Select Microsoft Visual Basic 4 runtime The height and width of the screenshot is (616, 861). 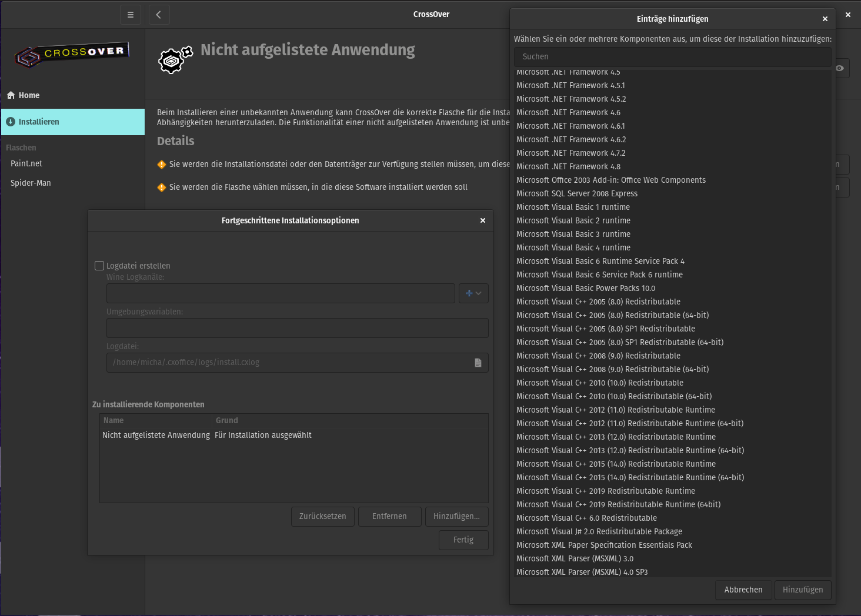(x=673, y=247)
